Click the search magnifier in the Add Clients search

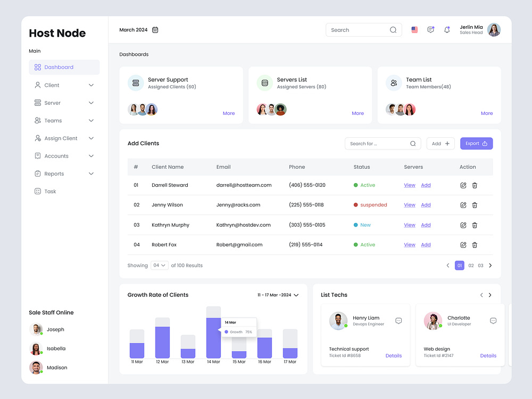(x=413, y=143)
